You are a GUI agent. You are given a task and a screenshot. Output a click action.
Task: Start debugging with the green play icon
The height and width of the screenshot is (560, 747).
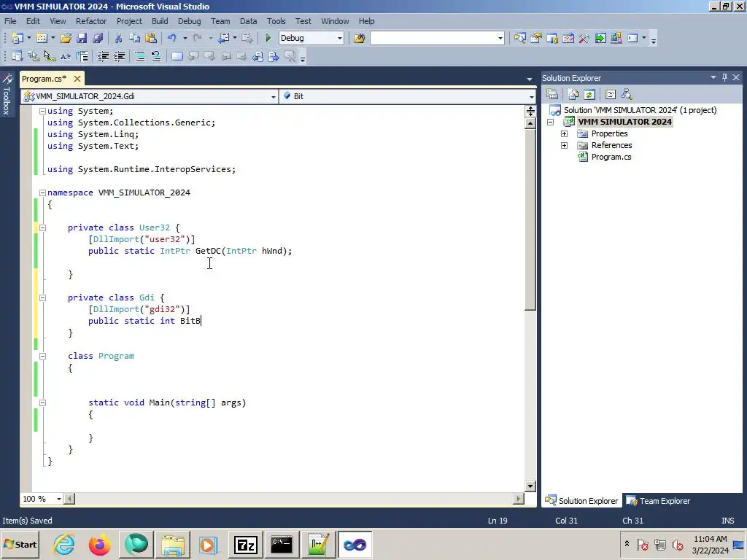pyautogui.click(x=268, y=38)
